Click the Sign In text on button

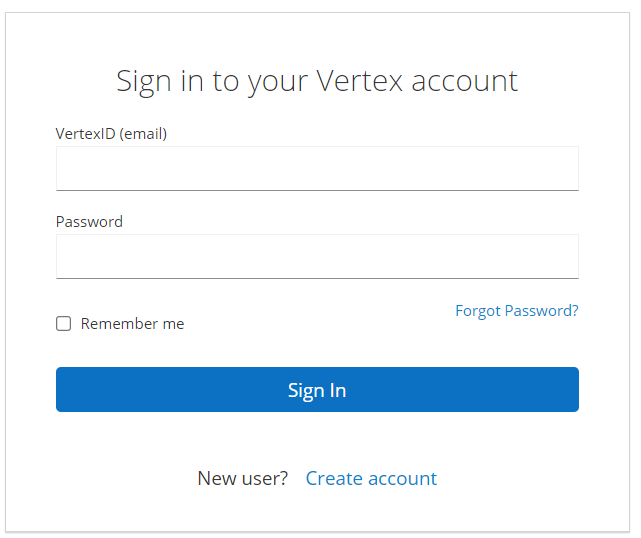click(317, 390)
